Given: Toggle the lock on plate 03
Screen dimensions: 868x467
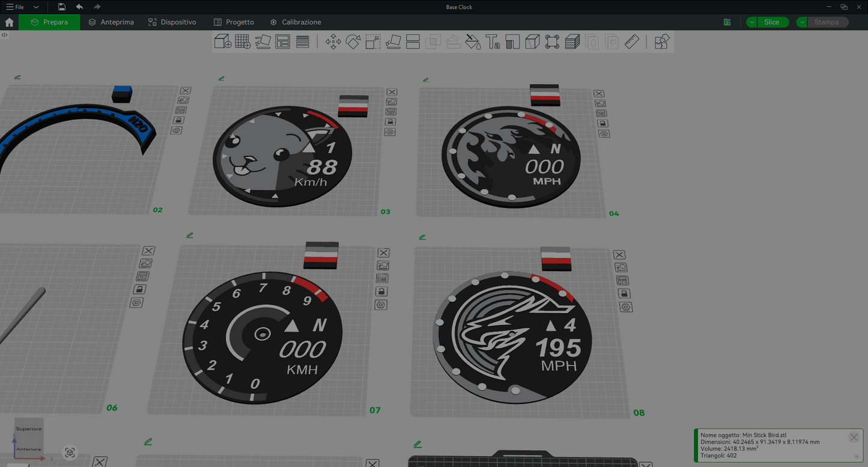Looking at the screenshot, I should 390,121.
